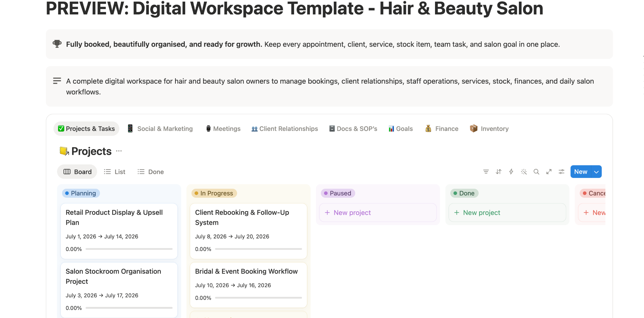
Task: Click the blue New button
Action: point(581,172)
